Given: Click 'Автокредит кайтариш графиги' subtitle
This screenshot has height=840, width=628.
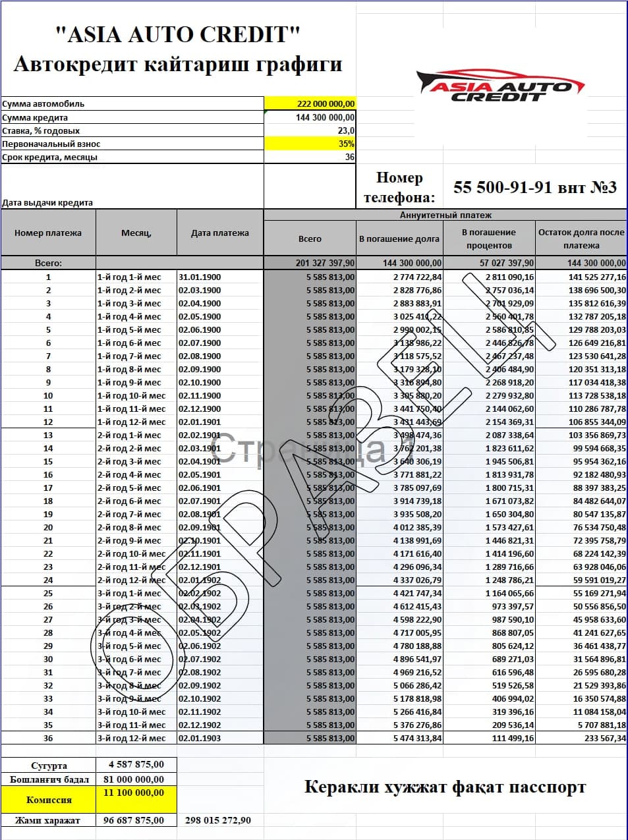Looking at the screenshot, I should [x=178, y=64].
